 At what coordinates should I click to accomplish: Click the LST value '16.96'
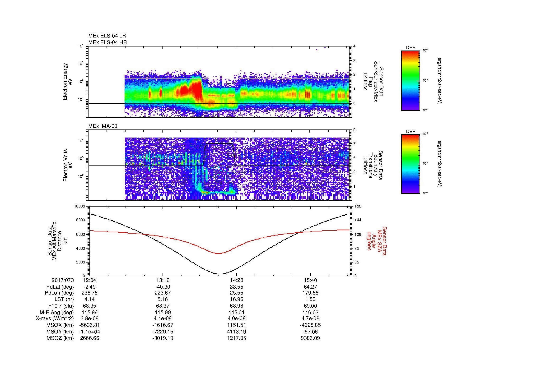tap(237, 300)
